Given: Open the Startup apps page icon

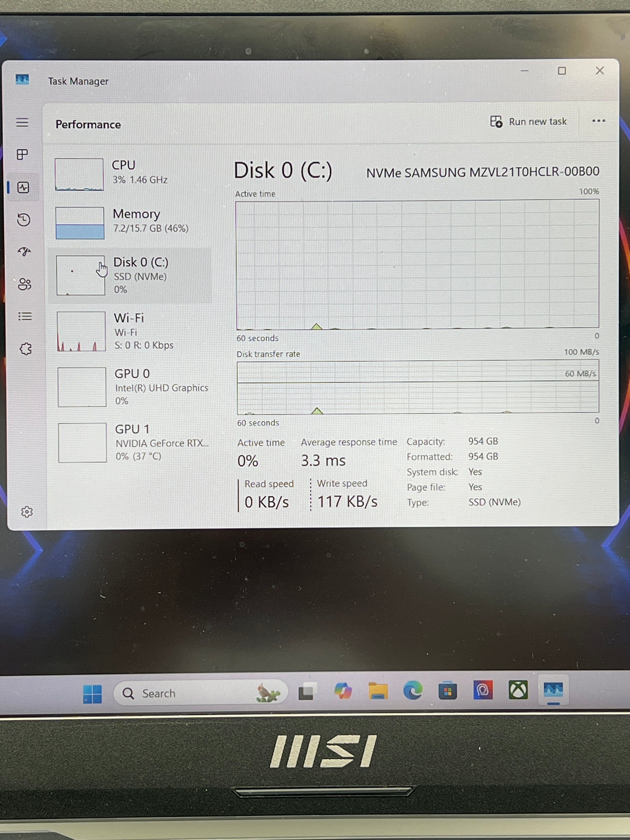Looking at the screenshot, I should coord(24,252).
